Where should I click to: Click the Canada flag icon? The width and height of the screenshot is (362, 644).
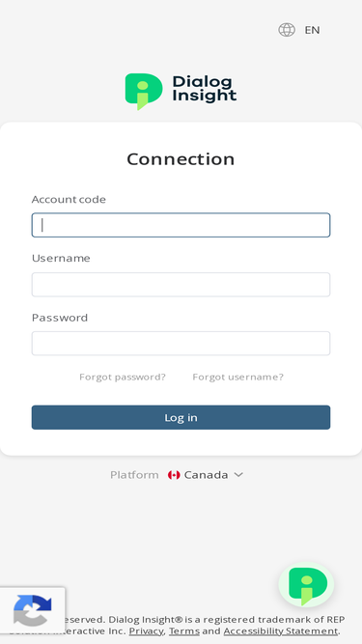(x=174, y=475)
